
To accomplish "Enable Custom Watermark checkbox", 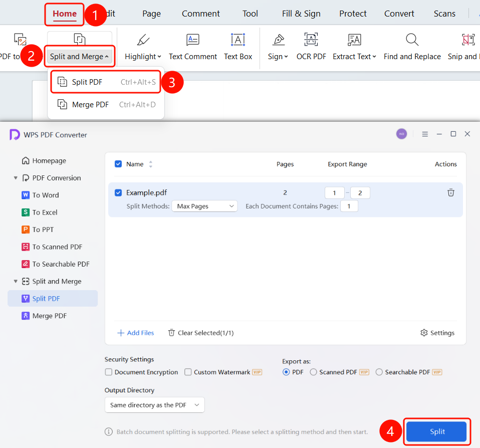I will coord(188,372).
